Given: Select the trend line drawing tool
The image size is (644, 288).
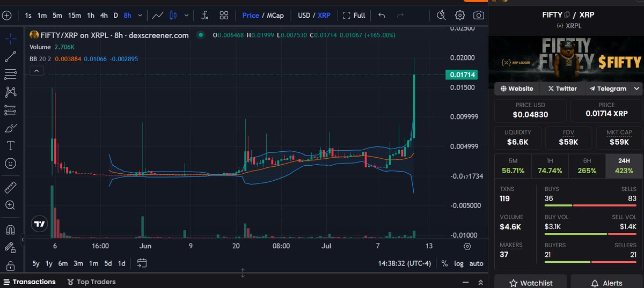Looking at the screenshot, I should coord(10,56).
